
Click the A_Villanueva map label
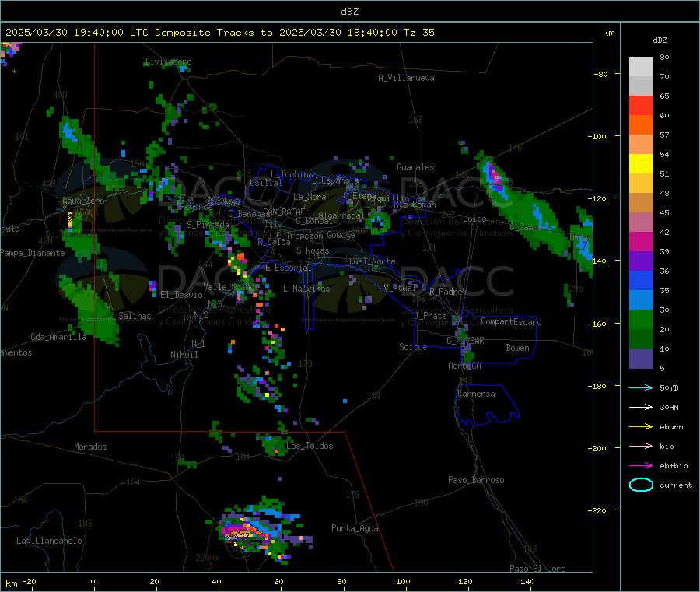(x=406, y=78)
